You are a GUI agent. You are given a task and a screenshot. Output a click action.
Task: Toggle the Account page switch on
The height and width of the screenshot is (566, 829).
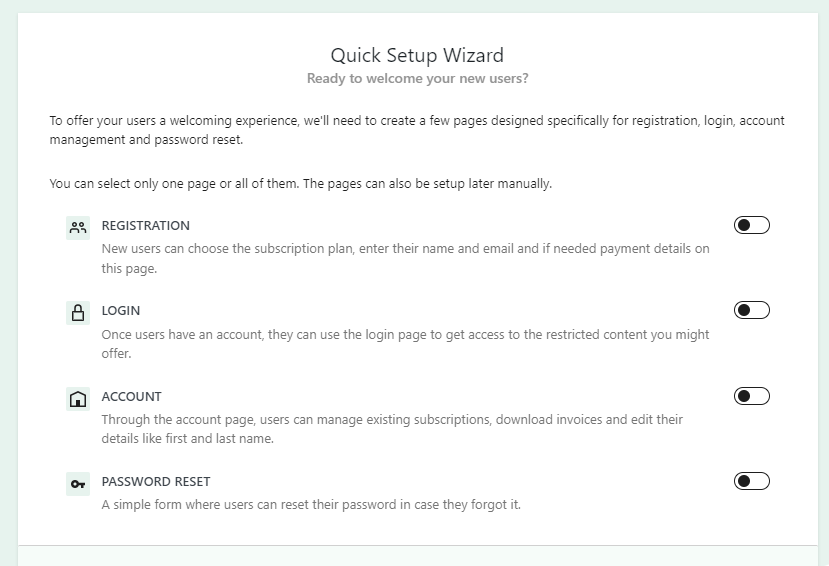coord(751,396)
